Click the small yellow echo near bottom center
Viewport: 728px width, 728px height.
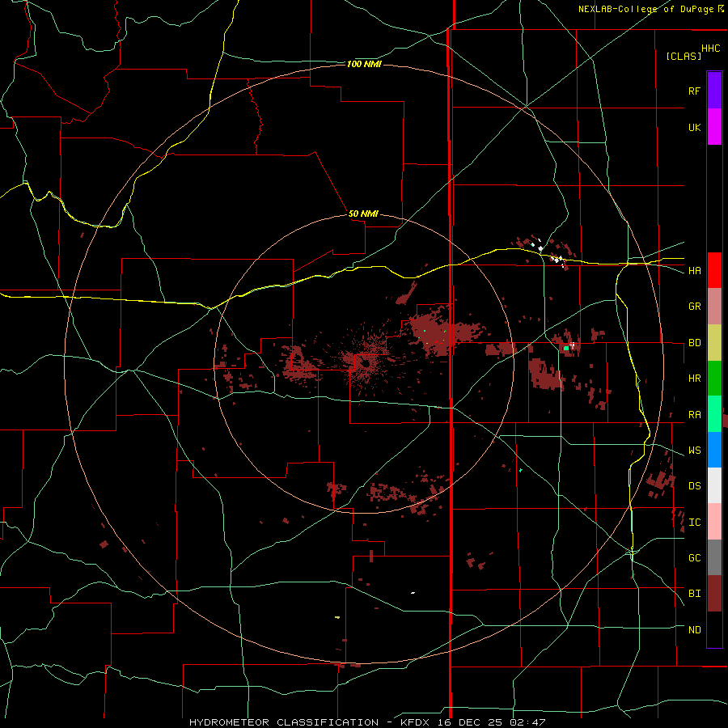click(337, 617)
